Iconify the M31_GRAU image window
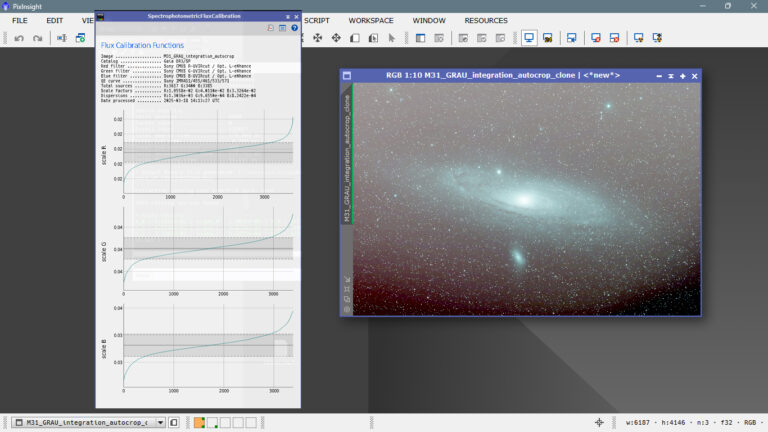This screenshot has width=768, height=432. (659, 76)
